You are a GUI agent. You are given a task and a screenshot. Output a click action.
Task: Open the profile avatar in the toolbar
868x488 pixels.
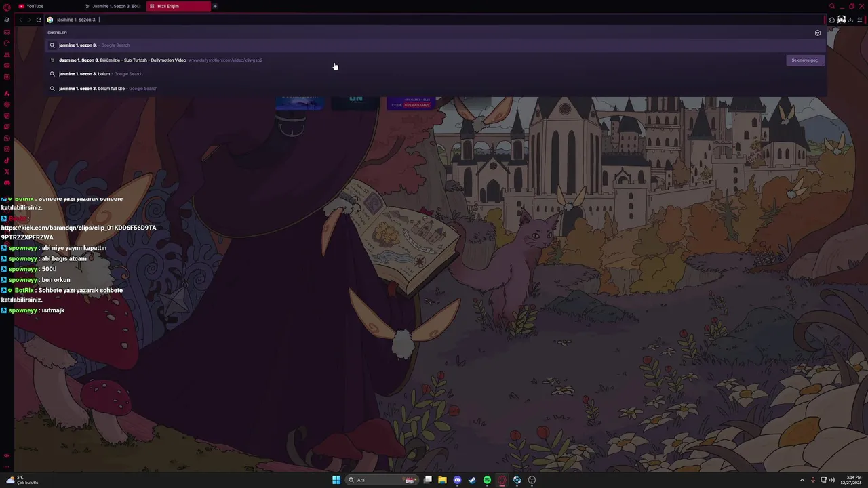(841, 20)
